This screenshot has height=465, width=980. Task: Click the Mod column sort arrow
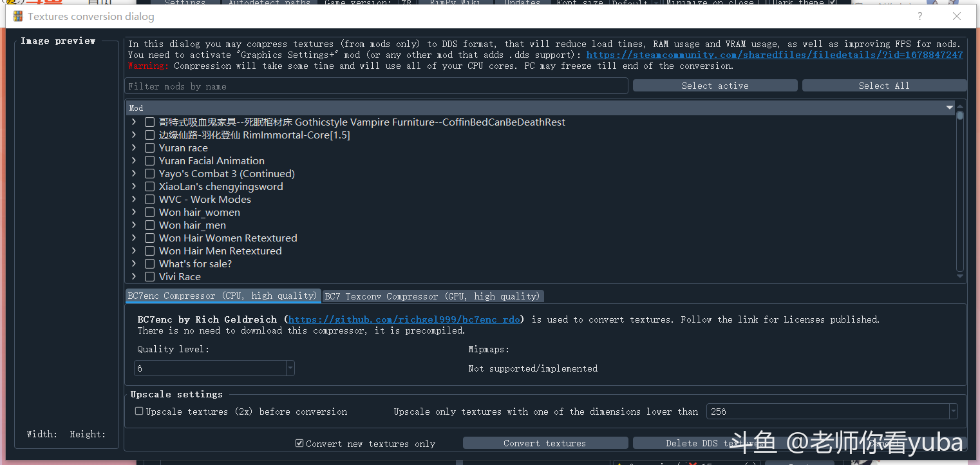(949, 108)
